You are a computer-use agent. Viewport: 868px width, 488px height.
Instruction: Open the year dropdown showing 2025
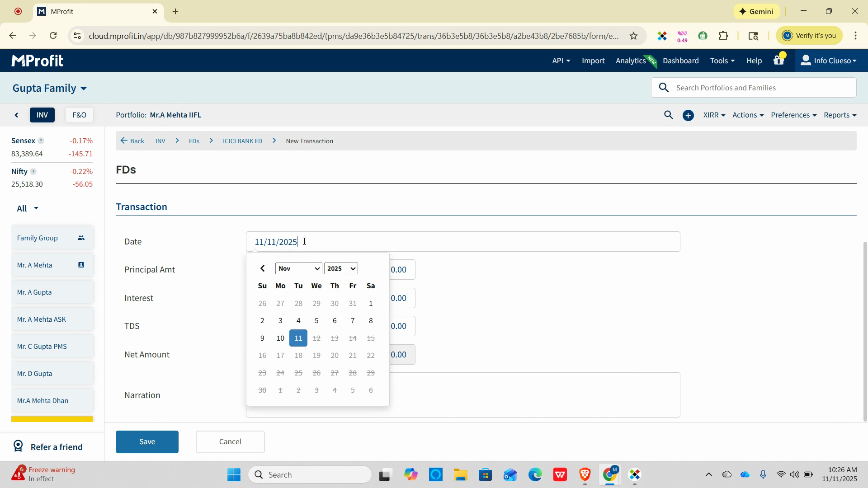[x=341, y=268]
